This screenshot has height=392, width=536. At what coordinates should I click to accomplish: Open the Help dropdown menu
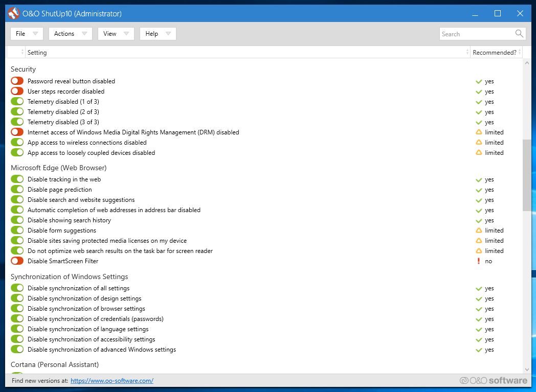(x=158, y=33)
